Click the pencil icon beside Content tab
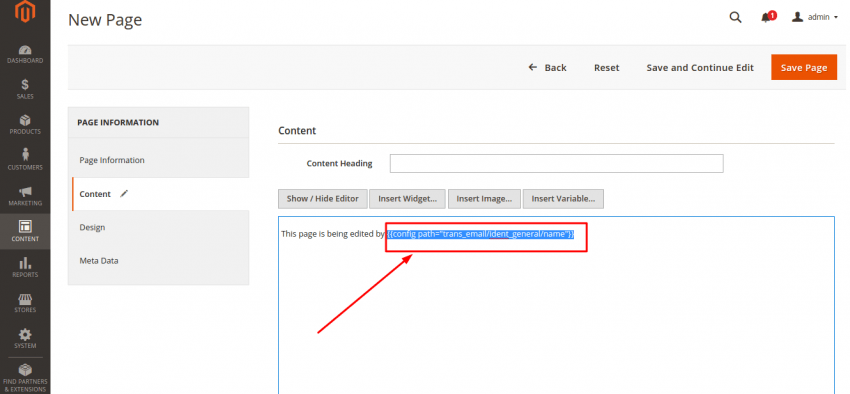 click(x=124, y=193)
